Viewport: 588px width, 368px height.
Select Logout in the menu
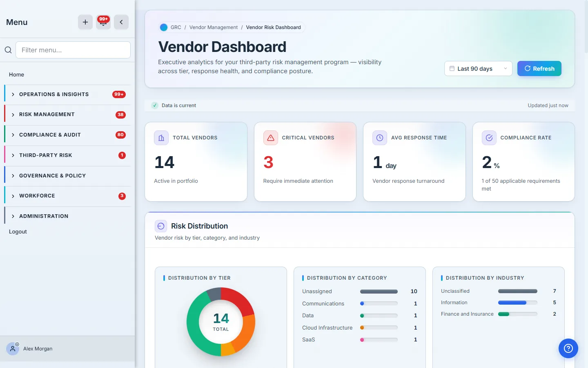[x=18, y=231]
